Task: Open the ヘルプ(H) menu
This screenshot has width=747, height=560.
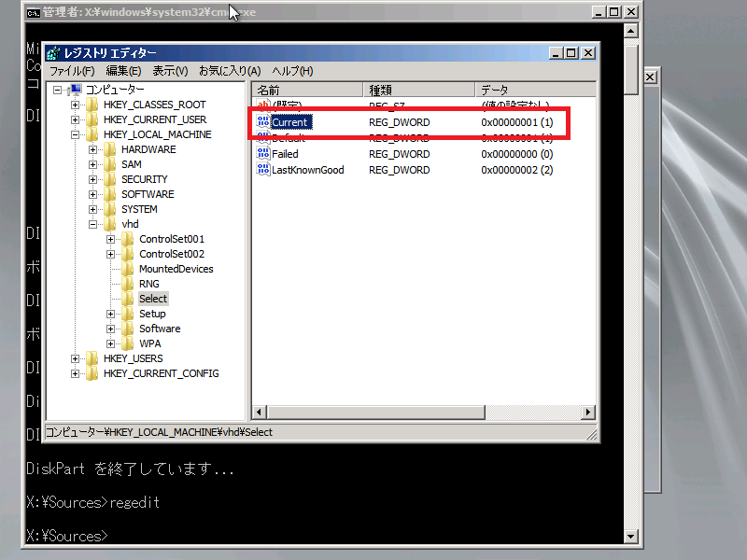Action: pyautogui.click(x=292, y=71)
